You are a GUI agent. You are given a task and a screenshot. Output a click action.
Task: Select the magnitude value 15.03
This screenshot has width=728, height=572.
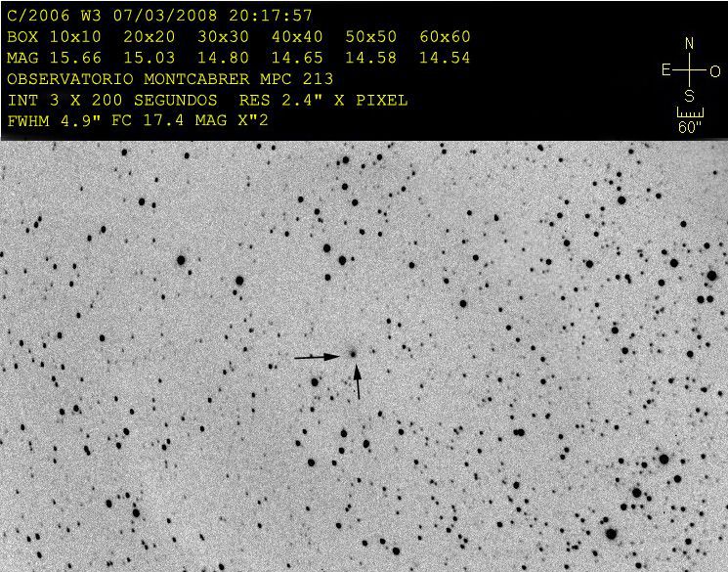(150, 58)
